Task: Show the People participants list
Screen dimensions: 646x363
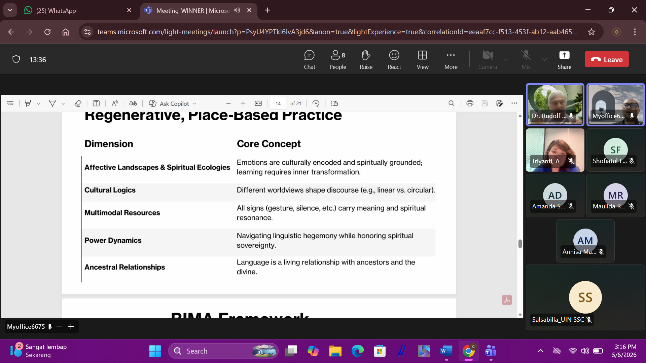Action: [337, 59]
